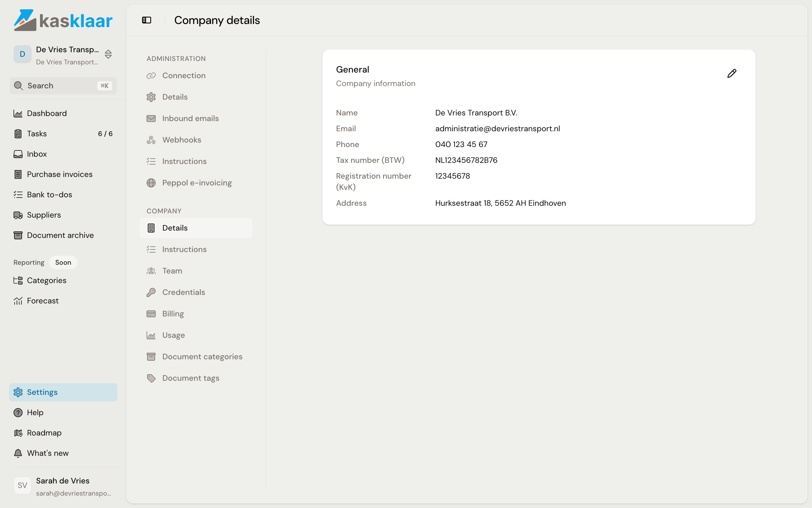Image resolution: width=812 pixels, height=508 pixels.
Task: Click Peppol e-invoicing globe icon
Action: coord(151,183)
